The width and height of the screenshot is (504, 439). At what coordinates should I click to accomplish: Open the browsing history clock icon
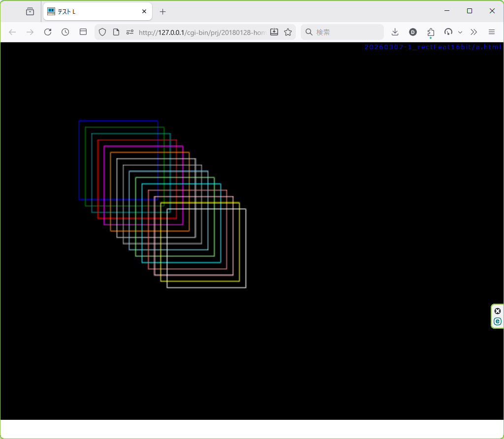[x=65, y=32]
